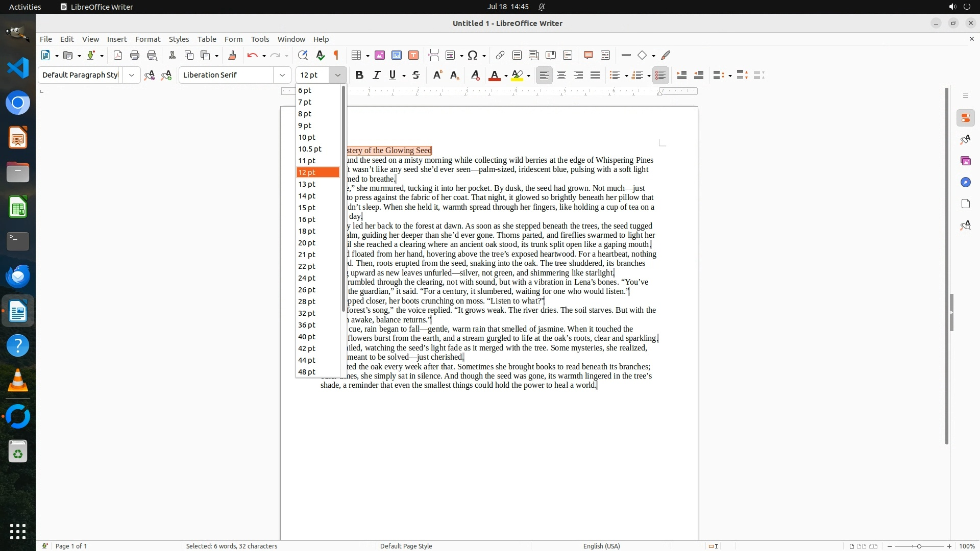The width and height of the screenshot is (980, 551).
Task: Click the Export as PDF icon
Action: 118,55
